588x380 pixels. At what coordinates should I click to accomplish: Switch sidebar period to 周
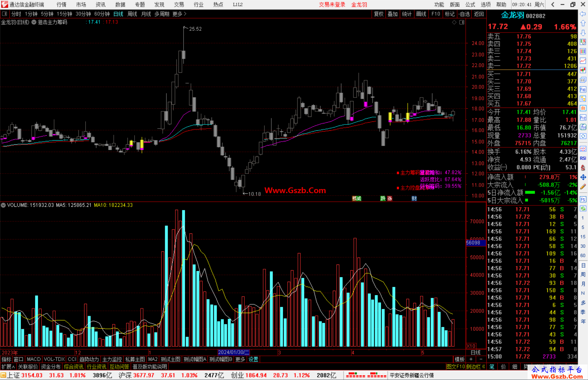[583, 274]
